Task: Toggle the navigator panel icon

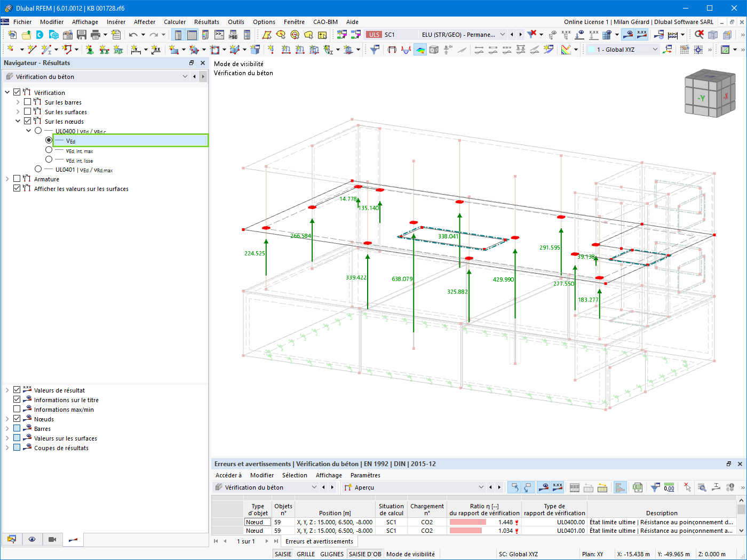Action: tap(178, 35)
